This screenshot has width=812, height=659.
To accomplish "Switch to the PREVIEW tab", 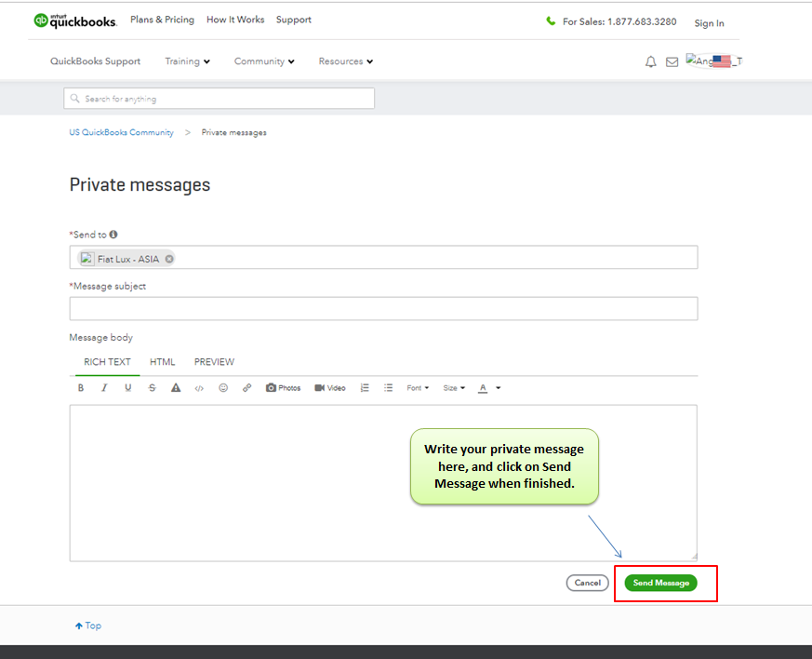I will pyautogui.click(x=214, y=362).
